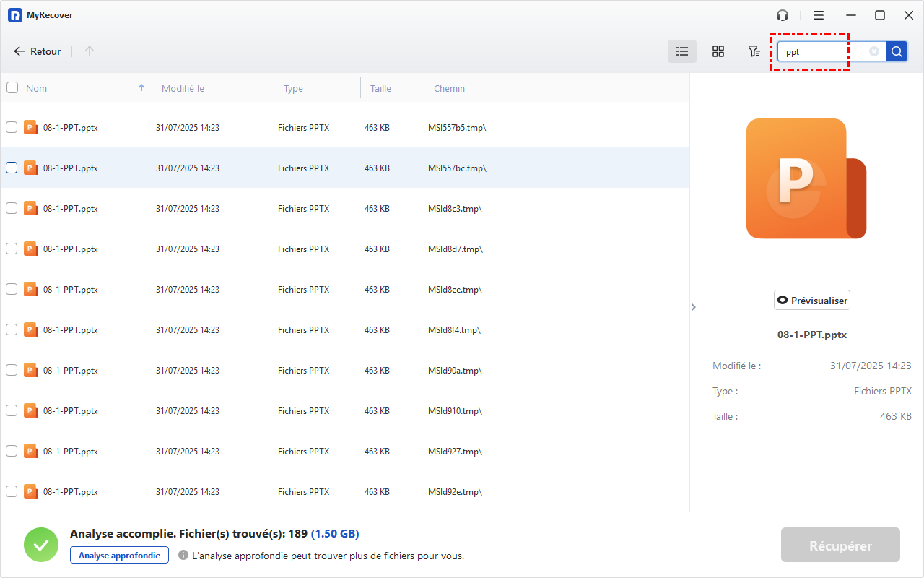Go up one folder level arrow

point(90,51)
